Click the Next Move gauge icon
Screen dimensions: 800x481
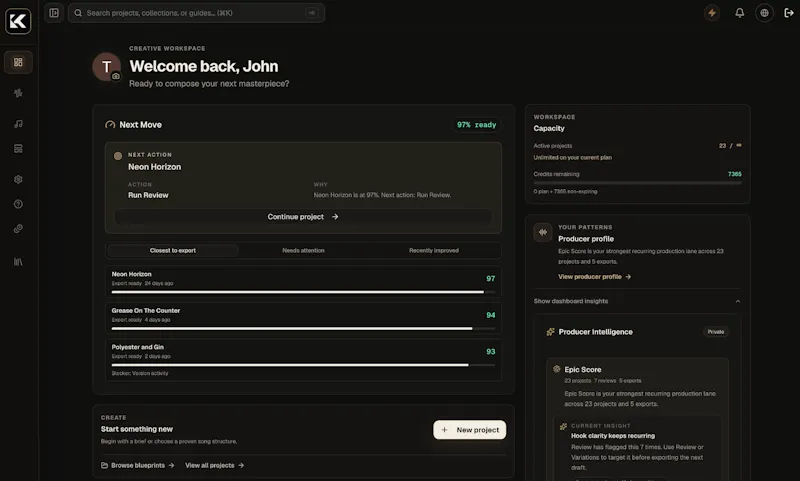click(x=110, y=124)
